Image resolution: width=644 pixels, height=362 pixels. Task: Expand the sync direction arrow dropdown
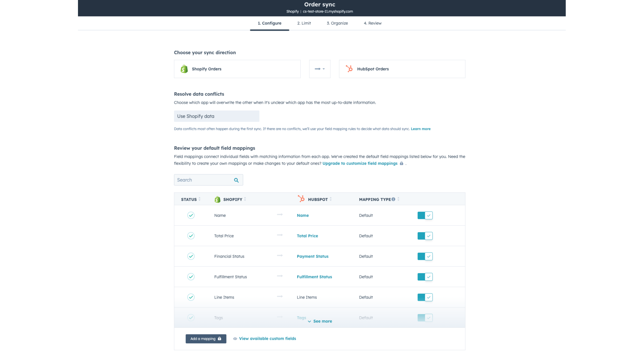click(320, 69)
